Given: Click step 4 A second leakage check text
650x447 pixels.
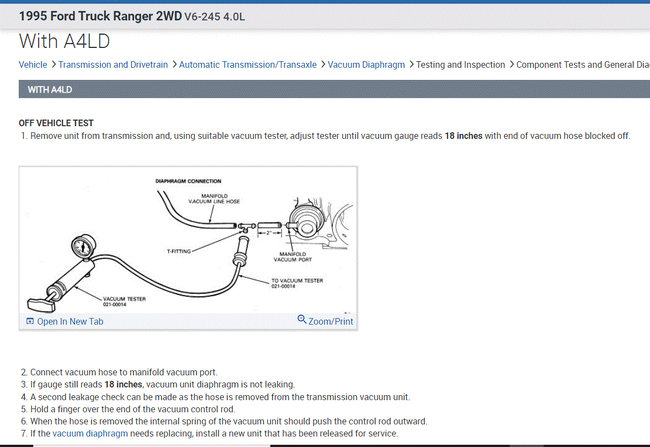Looking at the screenshot, I should point(220,397).
